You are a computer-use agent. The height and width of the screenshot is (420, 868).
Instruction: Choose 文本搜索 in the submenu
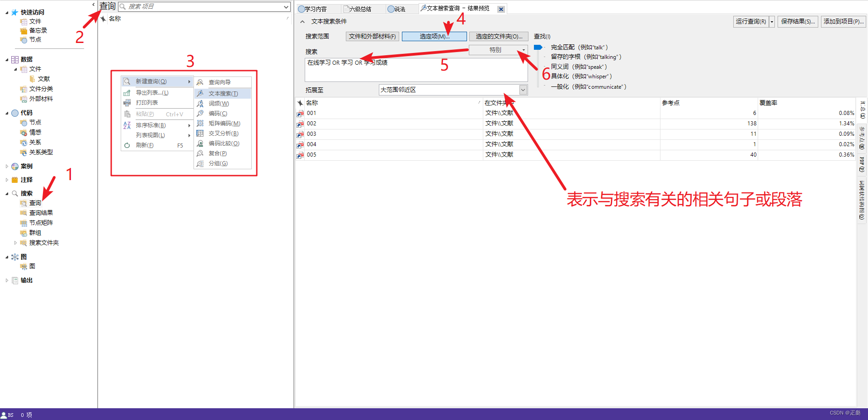point(223,94)
